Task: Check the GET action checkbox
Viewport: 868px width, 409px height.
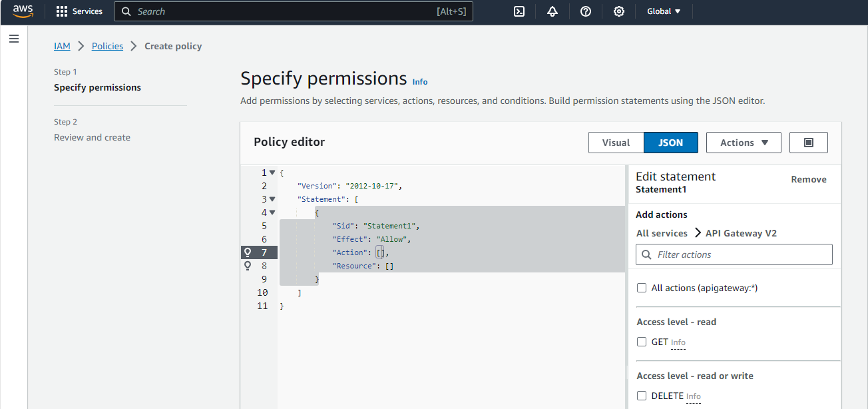Action: coord(642,342)
